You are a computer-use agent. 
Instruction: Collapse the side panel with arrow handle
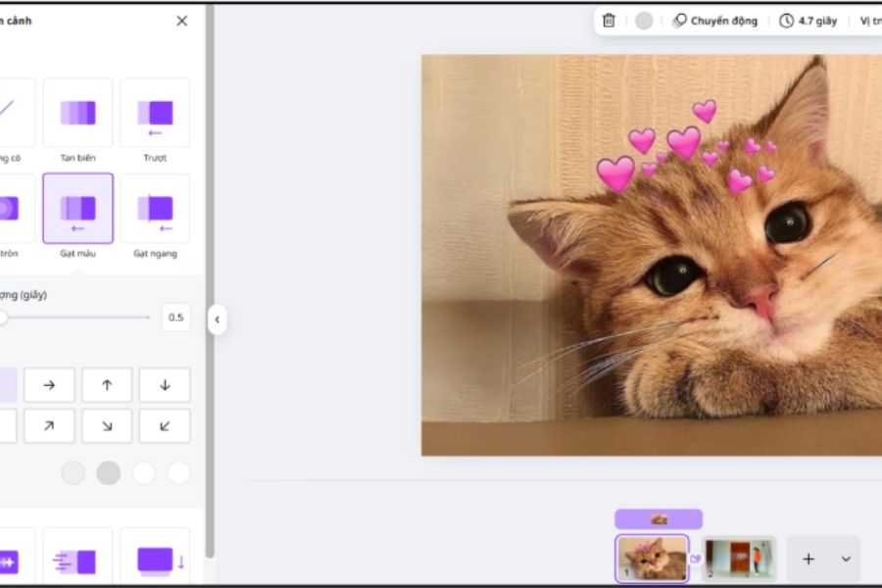point(217,319)
